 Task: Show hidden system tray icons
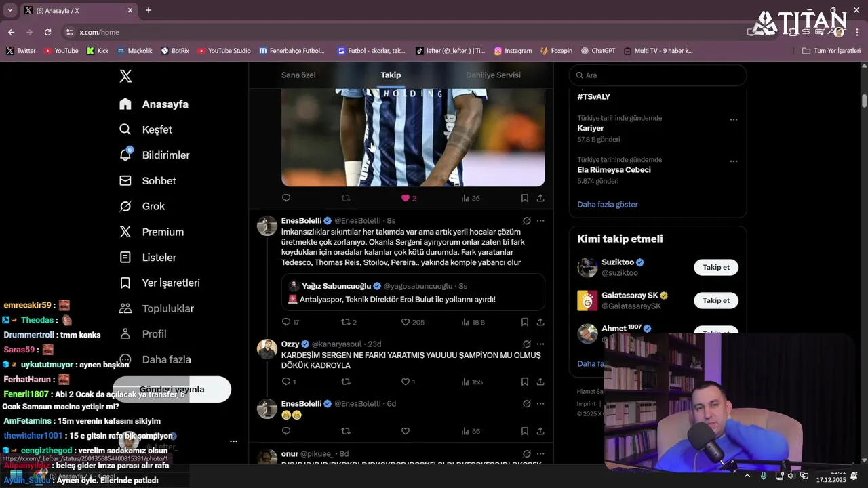(x=747, y=476)
